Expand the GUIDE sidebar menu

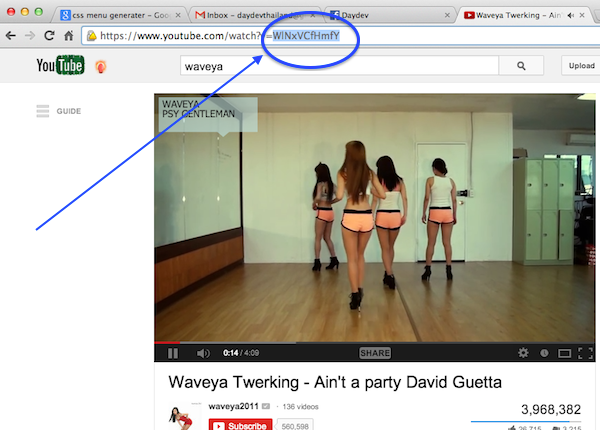click(x=59, y=111)
